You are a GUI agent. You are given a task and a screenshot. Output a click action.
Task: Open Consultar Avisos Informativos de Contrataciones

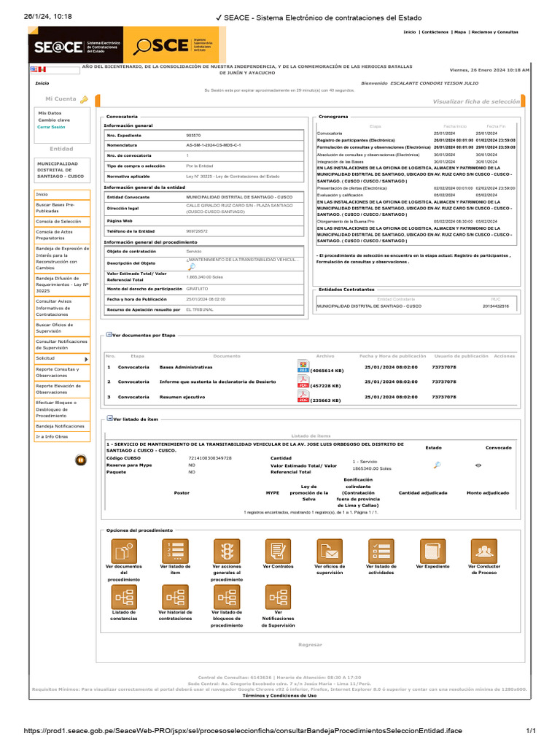(62, 308)
